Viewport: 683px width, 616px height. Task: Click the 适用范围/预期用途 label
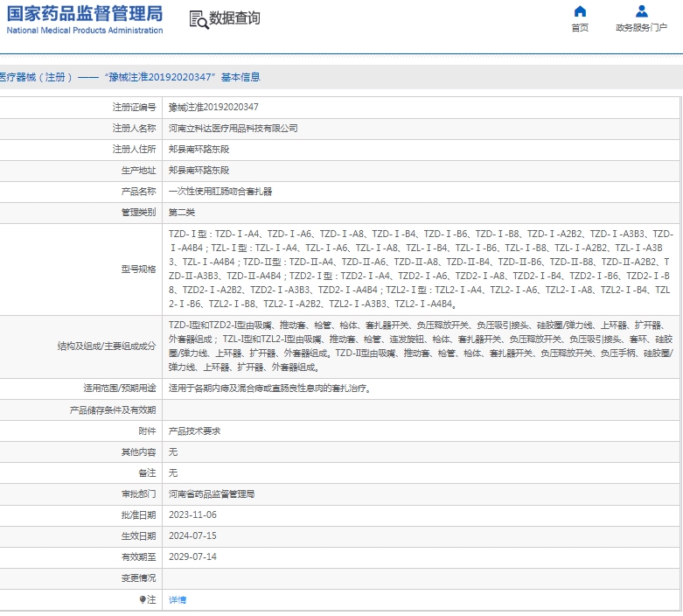click(120, 388)
